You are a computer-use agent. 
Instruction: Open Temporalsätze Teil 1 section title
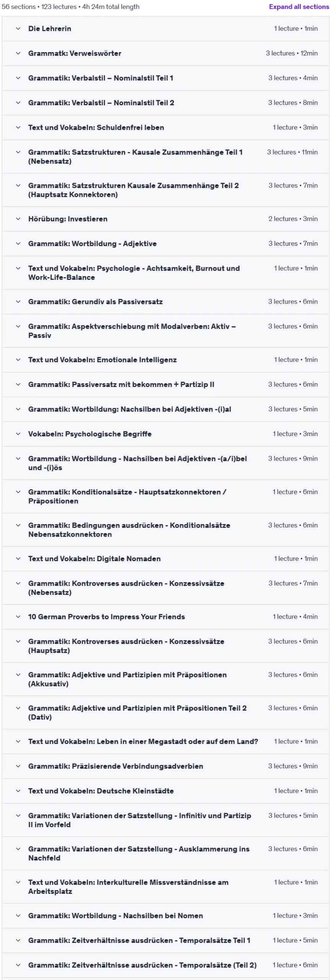139,940
